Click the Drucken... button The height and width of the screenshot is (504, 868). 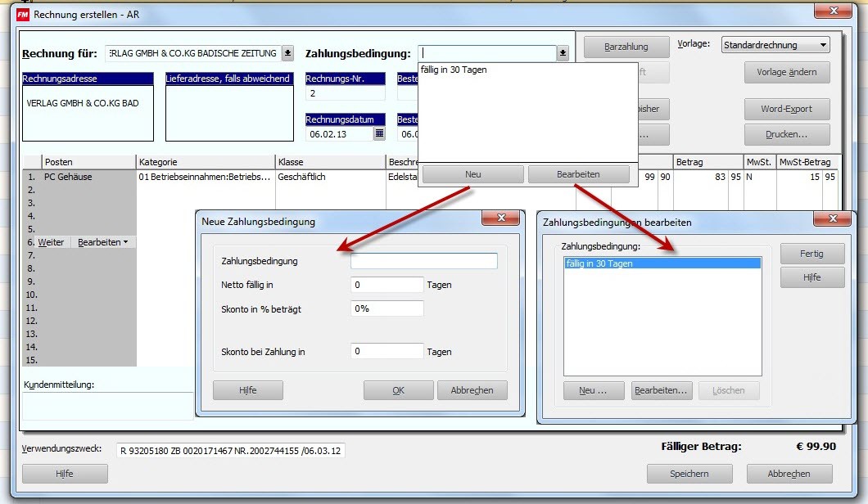tap(786, 134)
